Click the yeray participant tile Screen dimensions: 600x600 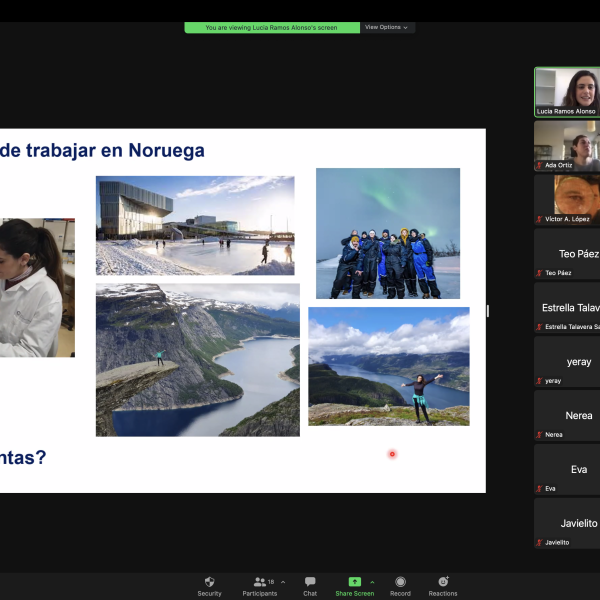coord(567,361)
